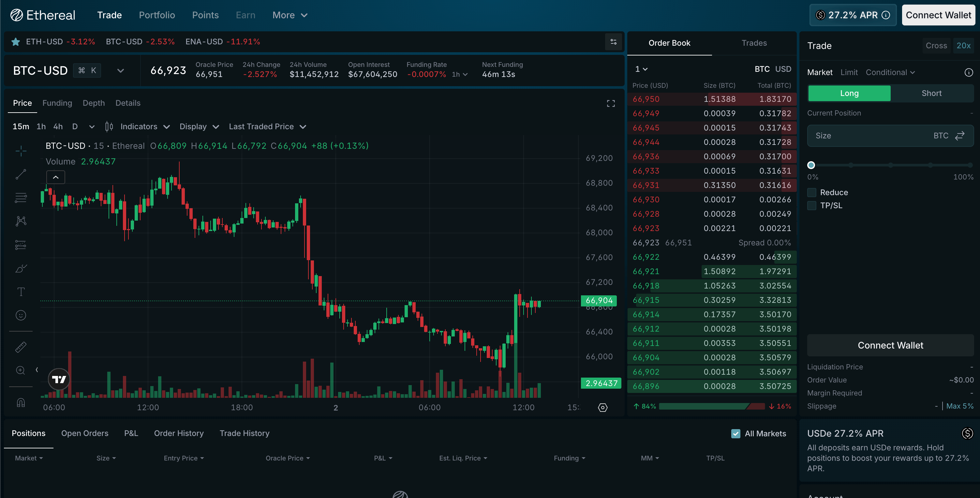The image size is (980, 498).
Task: Open the Order History tab
Action: click(179, 433)
